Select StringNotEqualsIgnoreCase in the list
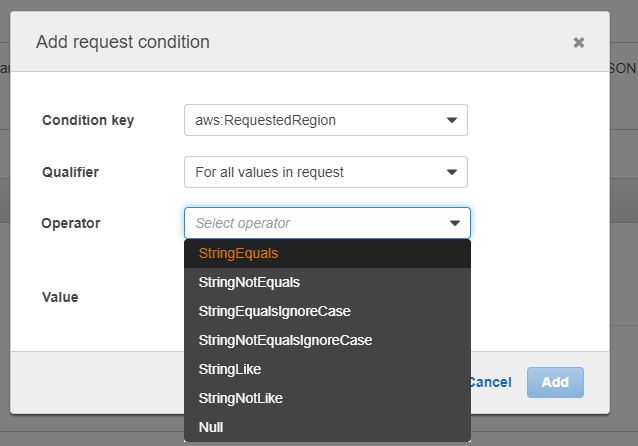Image resolution: width=638 pixels, height=446 pixels. click(285, 340)
